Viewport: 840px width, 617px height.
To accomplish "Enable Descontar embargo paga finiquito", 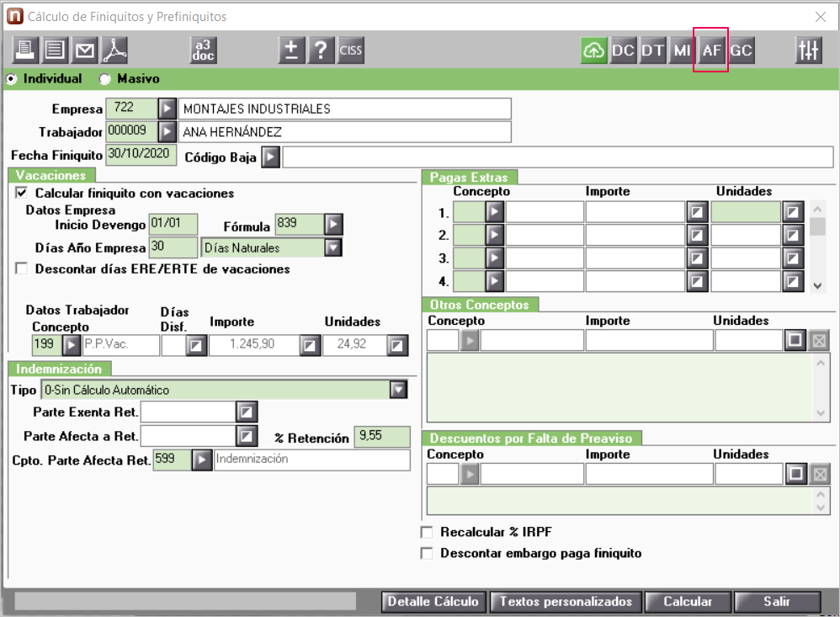I will [x=427, y=553].
